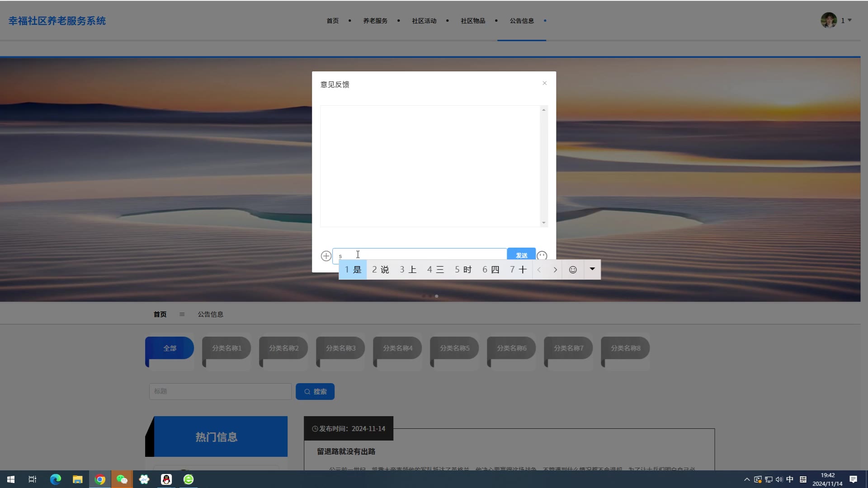This screenshot has width=868, height=488.
Task: Click the plus attachment icon in feedback dialog
Action: click(x=326, y=256)
